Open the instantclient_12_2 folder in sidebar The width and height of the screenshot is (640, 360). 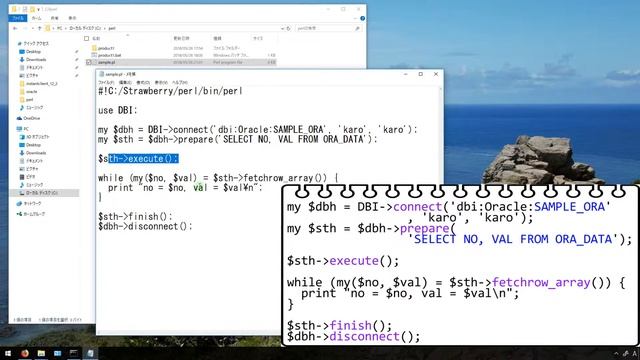pos(41,84)
